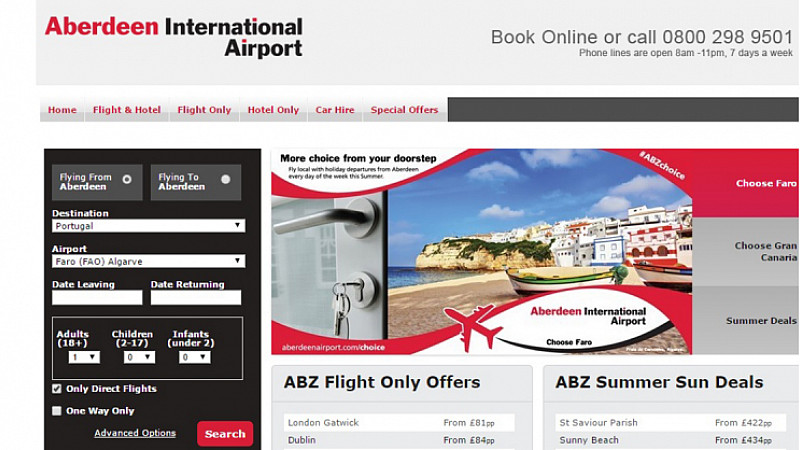Expand the Airport dropdown showing Faro
The height and width of the screenshot is (450, 800).
click(148, 261)
